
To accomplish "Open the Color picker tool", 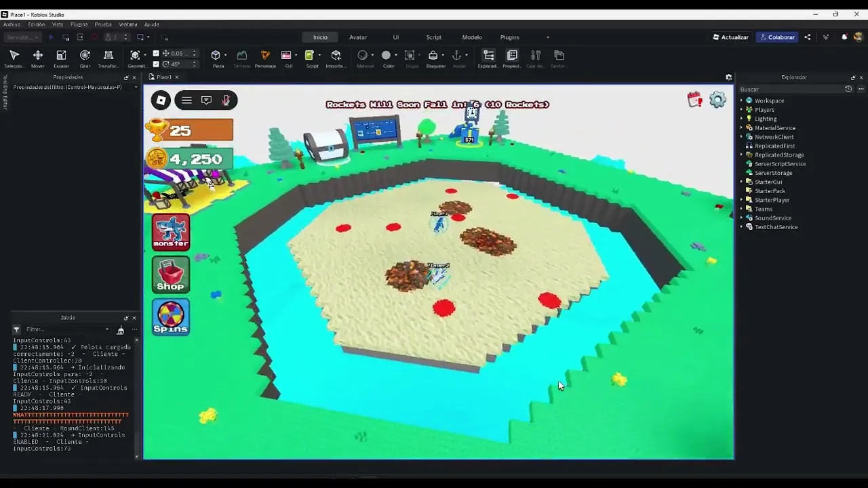I will pos(387,58).
